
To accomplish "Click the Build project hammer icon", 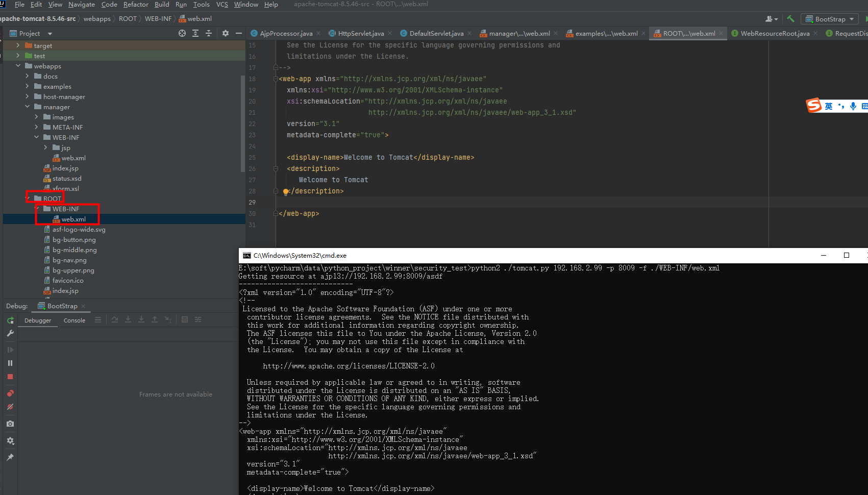I will pyautogui.click(x=790, y=19).
